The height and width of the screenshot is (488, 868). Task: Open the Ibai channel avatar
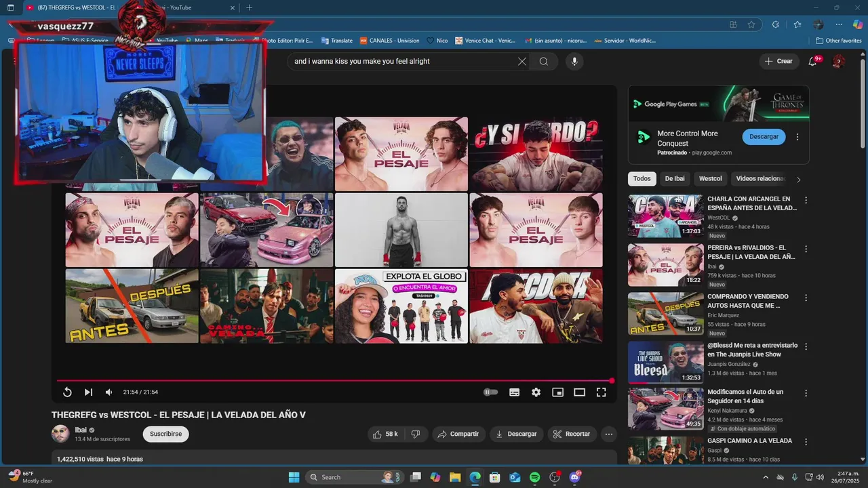[60, 434]
